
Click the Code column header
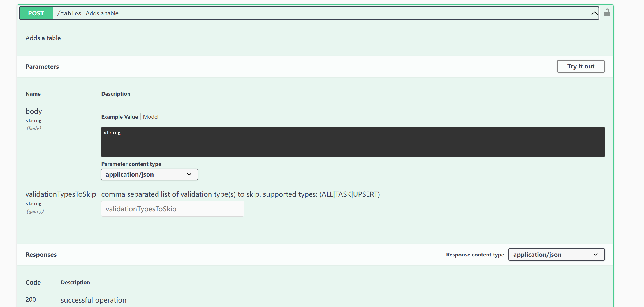click(33, 282)
